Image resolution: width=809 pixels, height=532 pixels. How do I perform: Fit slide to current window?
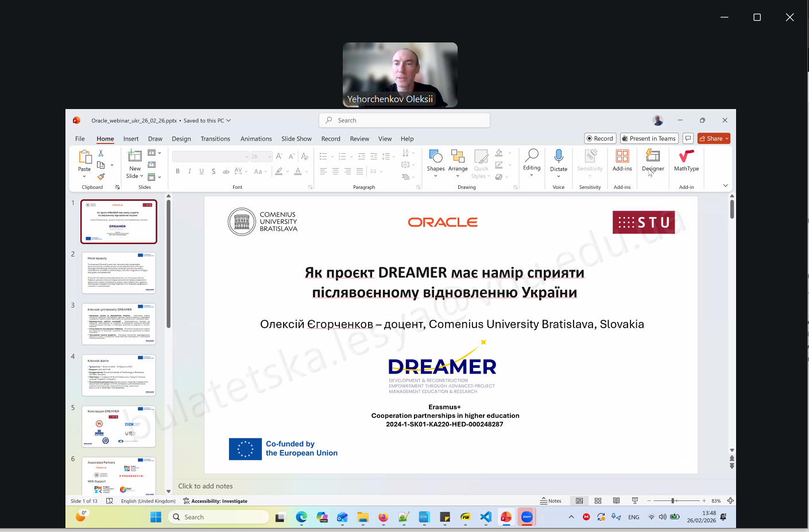click(x=730, y=501)
